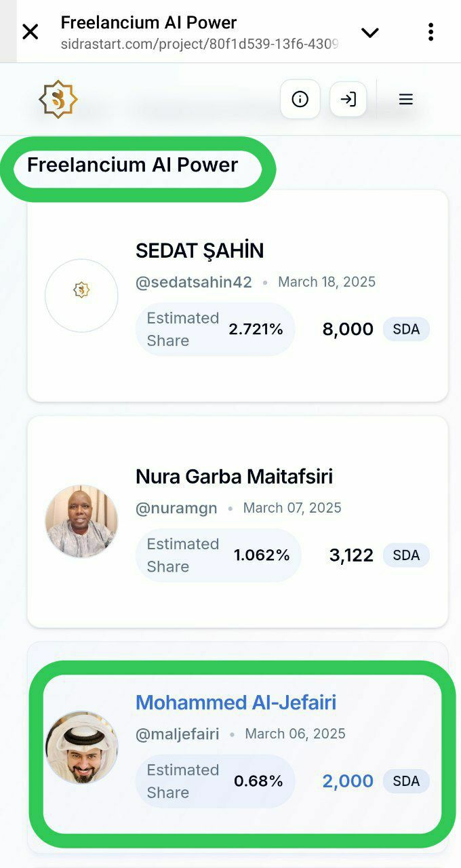The image size is (461, 868).
Task: Expand the page title chevron dropdown
Action: coord(369,32)
